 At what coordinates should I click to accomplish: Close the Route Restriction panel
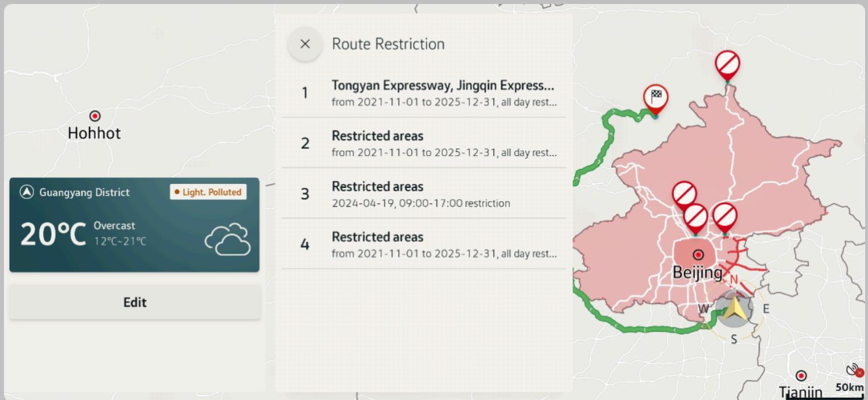pos(305,44)
